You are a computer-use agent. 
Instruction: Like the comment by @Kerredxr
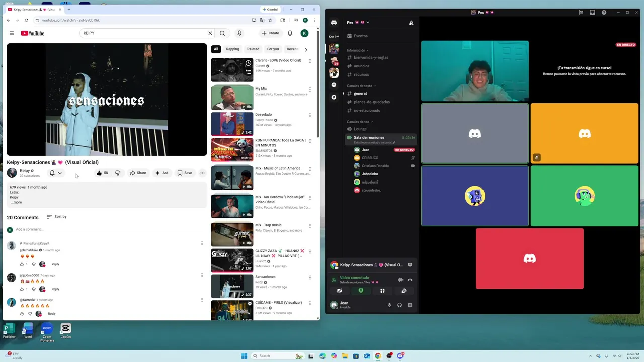coord(22,314)
